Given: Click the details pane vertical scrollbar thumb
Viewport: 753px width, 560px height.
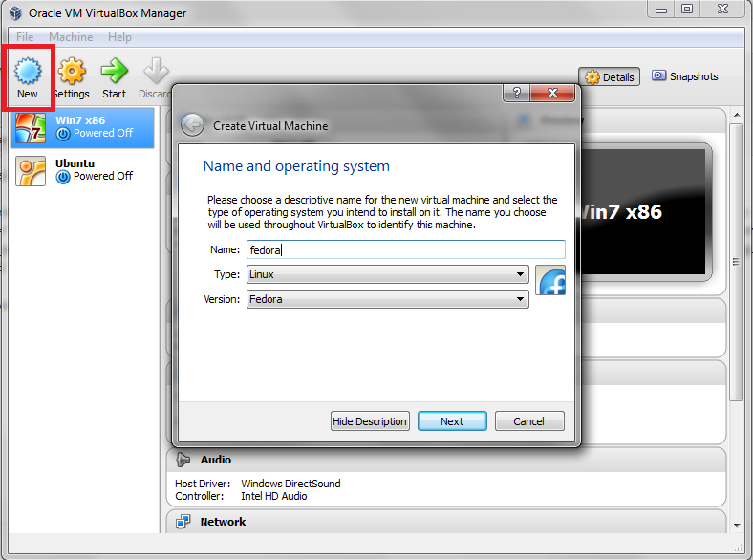Looking at the screenshot, I should coord(736,262).
